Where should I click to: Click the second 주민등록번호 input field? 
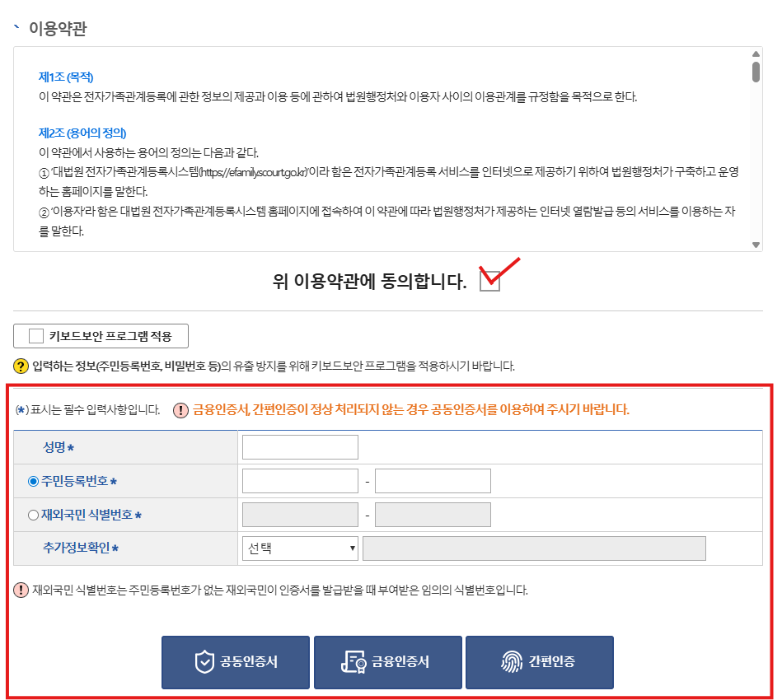tap(433, 481)
